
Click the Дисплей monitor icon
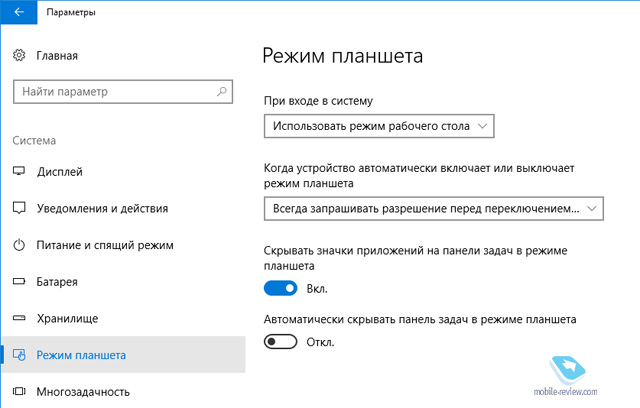(x=19, y=171)
